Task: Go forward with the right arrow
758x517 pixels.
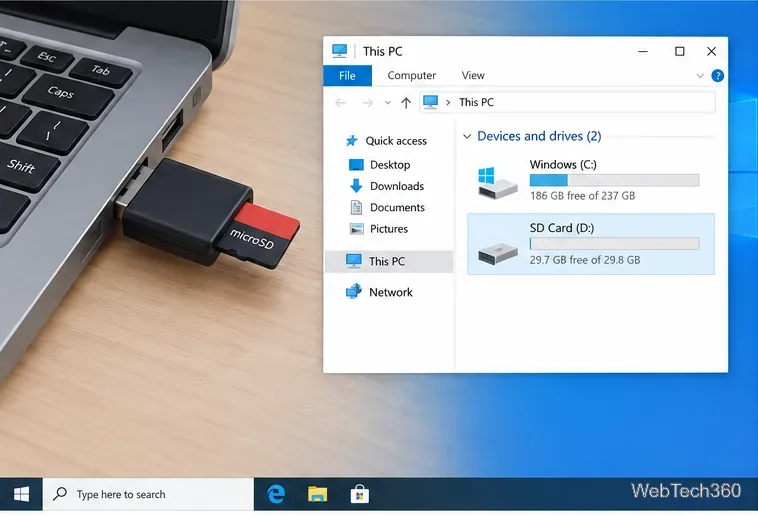Action: click(x=368, y=103)
